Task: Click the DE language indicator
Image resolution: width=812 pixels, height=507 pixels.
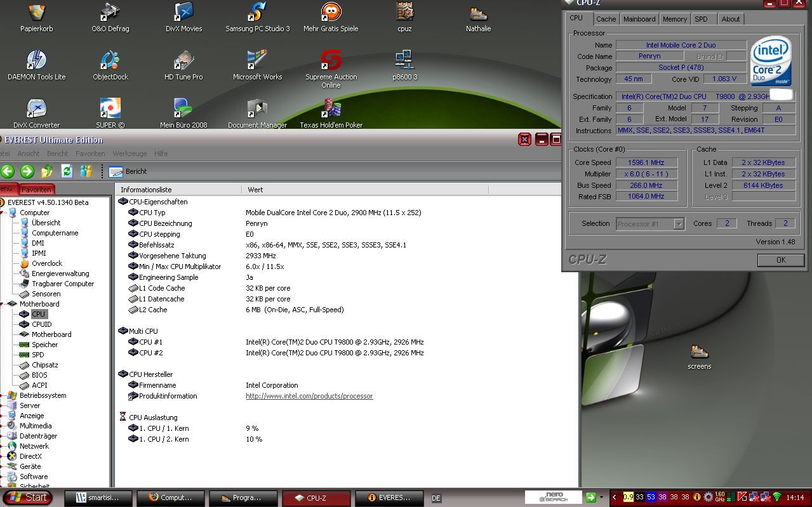Action: coord(436,498)
